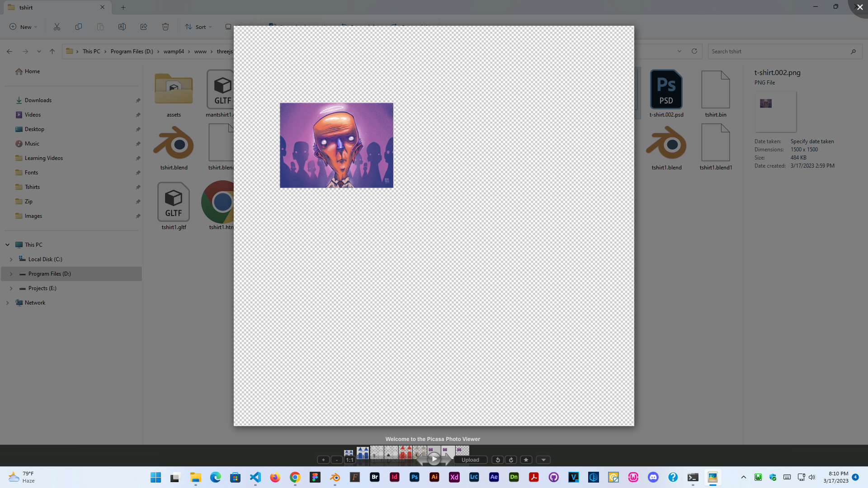Click the zoom out minus button
The width and height of the screenshot is (868, 488).
(337, 460)
